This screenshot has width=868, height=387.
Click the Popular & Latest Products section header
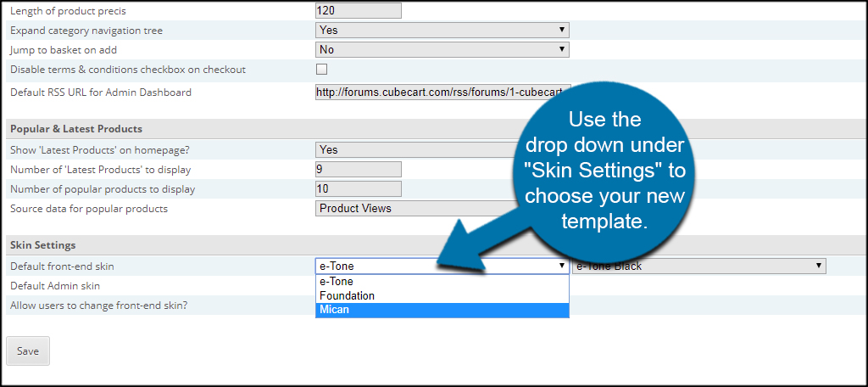[75, 129]
